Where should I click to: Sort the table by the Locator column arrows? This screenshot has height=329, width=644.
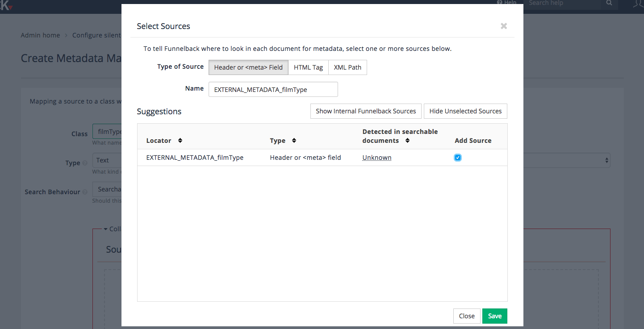pos(180,140)
